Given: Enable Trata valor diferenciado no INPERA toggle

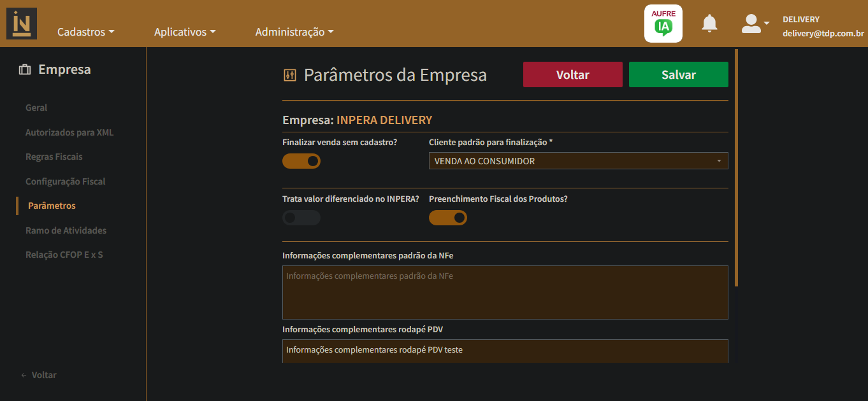Looking at the screenshot, I should point(301,218).
